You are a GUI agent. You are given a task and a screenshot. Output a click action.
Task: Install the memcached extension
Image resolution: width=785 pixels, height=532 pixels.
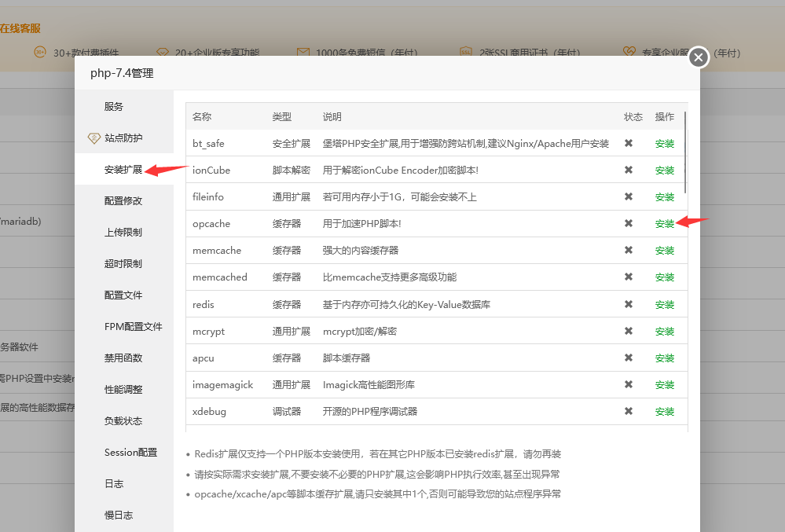(664, 277)
